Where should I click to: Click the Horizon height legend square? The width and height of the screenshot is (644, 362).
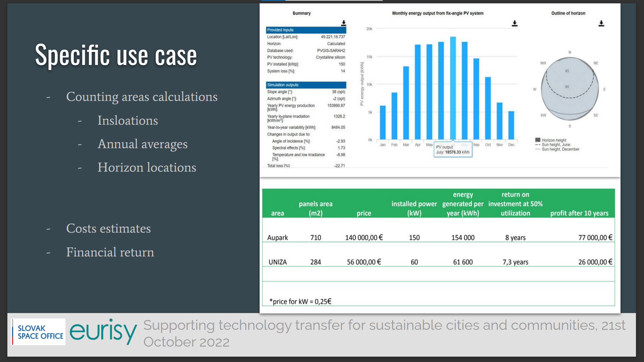[538, 140]
